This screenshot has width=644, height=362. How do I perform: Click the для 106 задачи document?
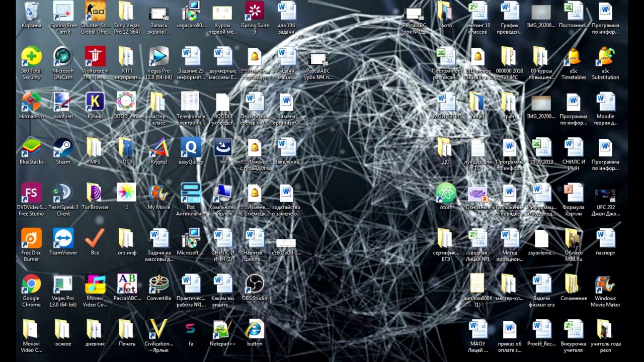click(287, 19)
